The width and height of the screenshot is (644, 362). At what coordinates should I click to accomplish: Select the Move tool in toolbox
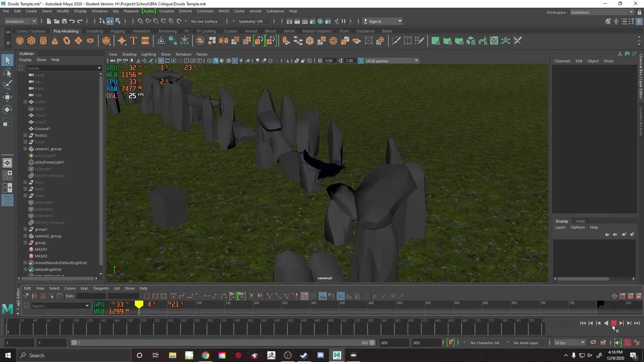point(7,97)
